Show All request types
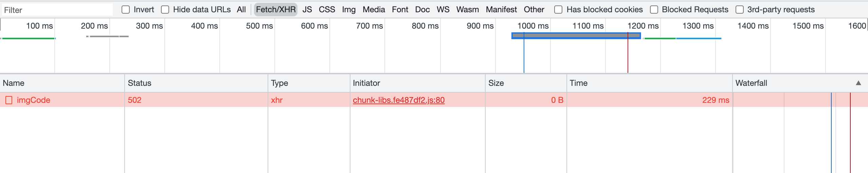The image size is (868, 173). tap(241, 10)
